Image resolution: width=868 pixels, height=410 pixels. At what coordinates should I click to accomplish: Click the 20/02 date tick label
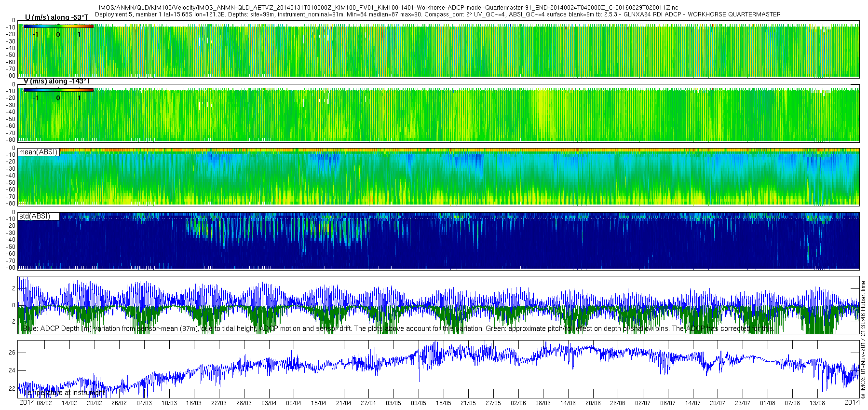click(94, 403)
